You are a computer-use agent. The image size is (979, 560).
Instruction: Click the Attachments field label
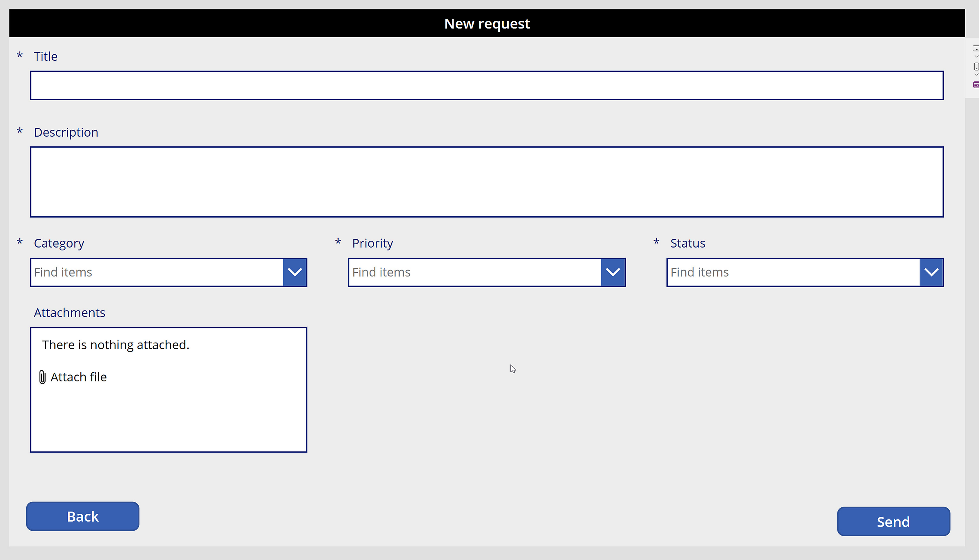(69, 312)
